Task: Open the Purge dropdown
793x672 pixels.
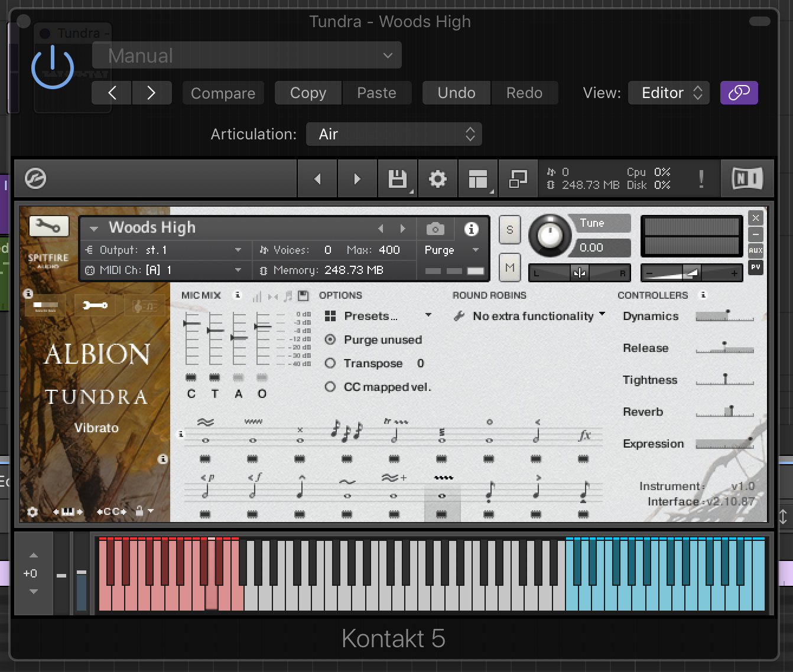Action: point(452,250)
